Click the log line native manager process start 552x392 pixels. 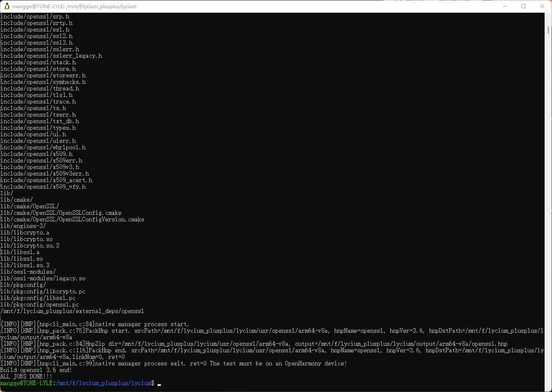pyautogui.click(x=95, y=324)
